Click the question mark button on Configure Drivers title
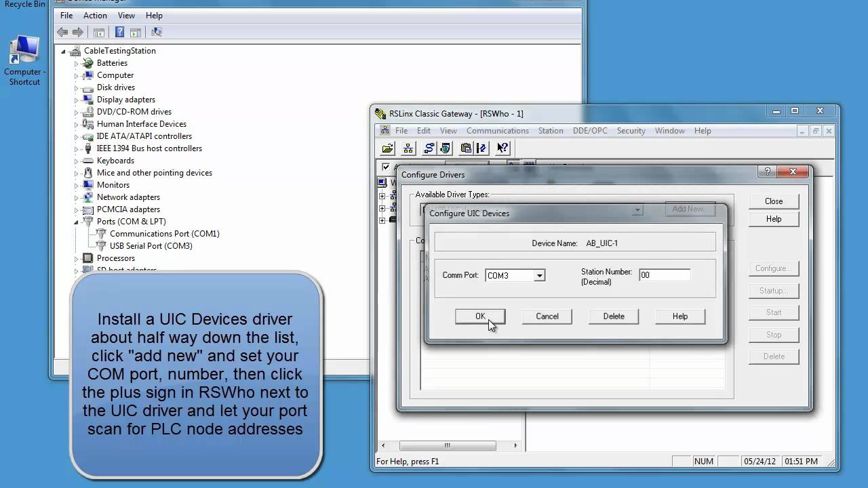The width and height of the screenshot is (868, 488). click(x=768, y=172)
